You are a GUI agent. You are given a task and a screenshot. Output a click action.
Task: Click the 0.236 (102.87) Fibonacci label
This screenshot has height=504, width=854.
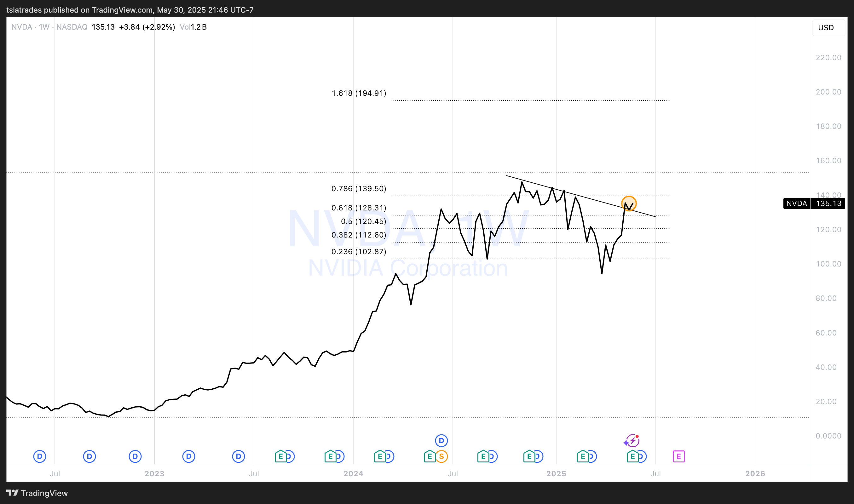coord(359,252)
